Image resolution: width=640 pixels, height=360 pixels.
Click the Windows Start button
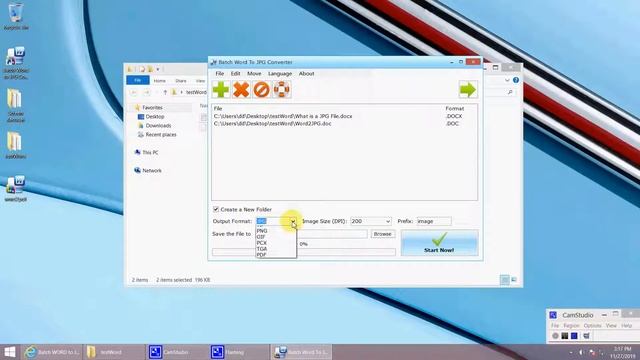10,352
